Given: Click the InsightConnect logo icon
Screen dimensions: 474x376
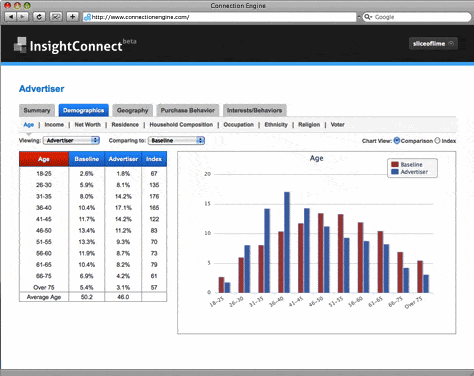Looking at the screenshot, I should click(20, 45).
